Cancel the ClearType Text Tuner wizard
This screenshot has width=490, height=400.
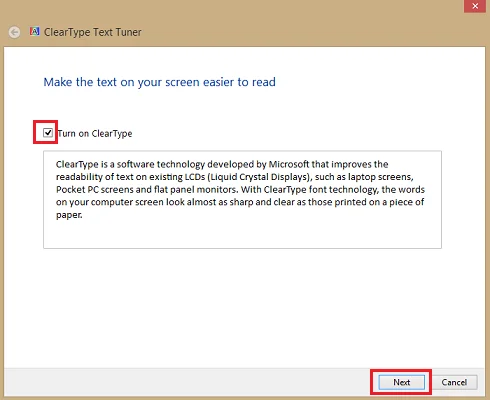(454, 382)
